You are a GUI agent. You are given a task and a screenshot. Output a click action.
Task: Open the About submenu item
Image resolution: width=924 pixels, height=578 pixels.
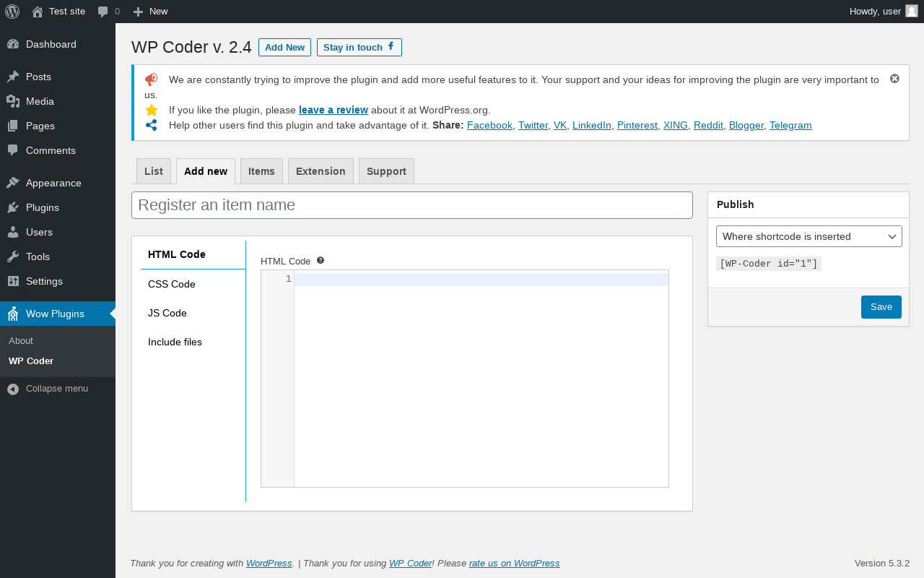21,340
